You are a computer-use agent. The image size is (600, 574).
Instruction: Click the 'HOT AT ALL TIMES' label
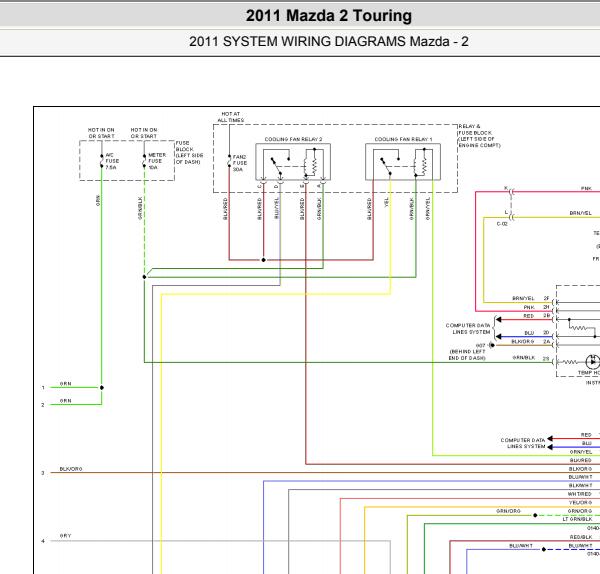(x=231, y=117)
